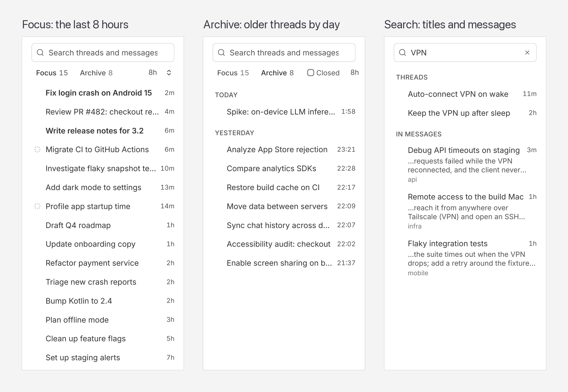Open Set up staging alerts thread
The height and width of the screenshot is (392, 568).
(x=103, y=358)
